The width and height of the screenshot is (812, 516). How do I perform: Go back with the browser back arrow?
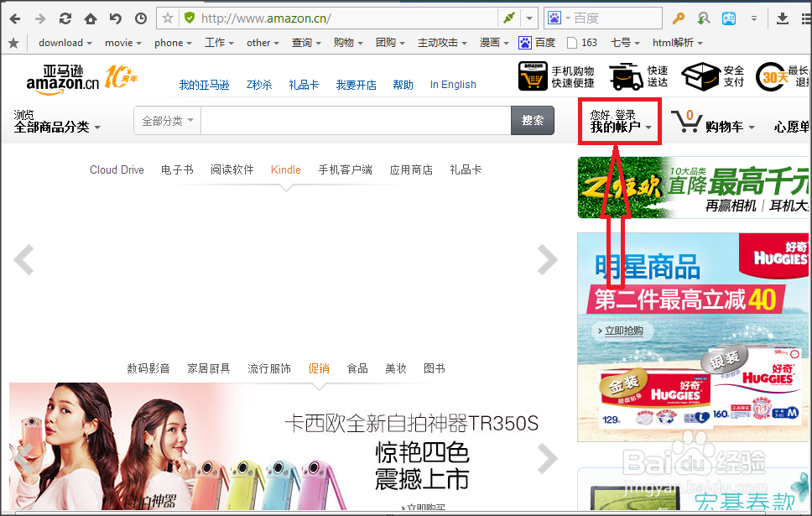(x=15, y=18)
